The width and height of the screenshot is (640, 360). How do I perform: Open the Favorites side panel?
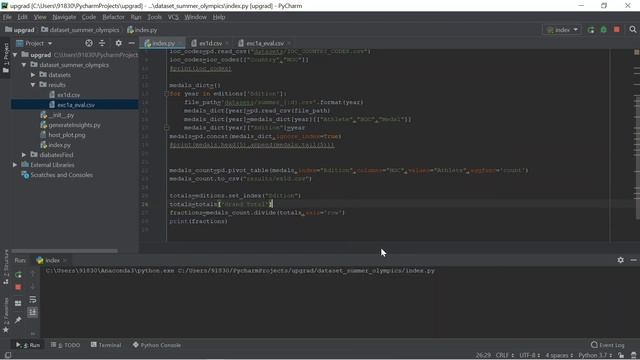click(x=6, y=315)
